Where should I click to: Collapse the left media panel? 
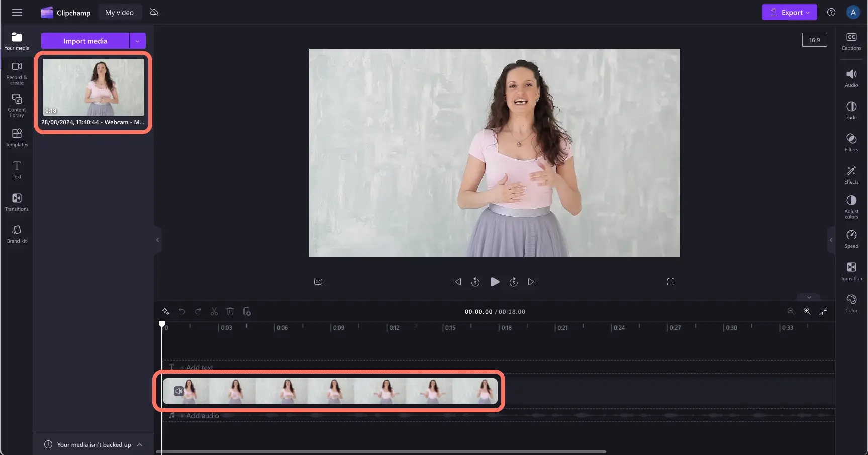click(x=157, y=240)
